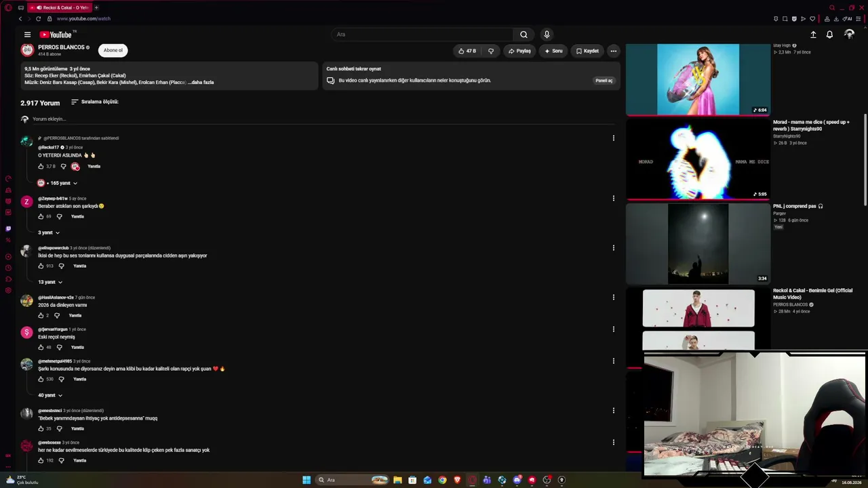Expand the 13 yanıt replies

(x=50, y=282)
